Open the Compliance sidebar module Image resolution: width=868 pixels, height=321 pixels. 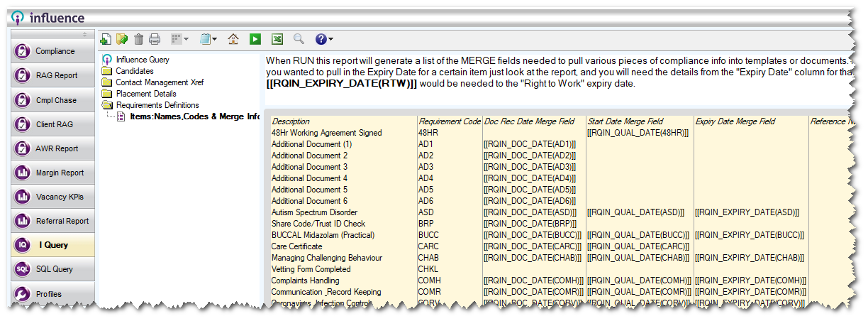[52, 51]
